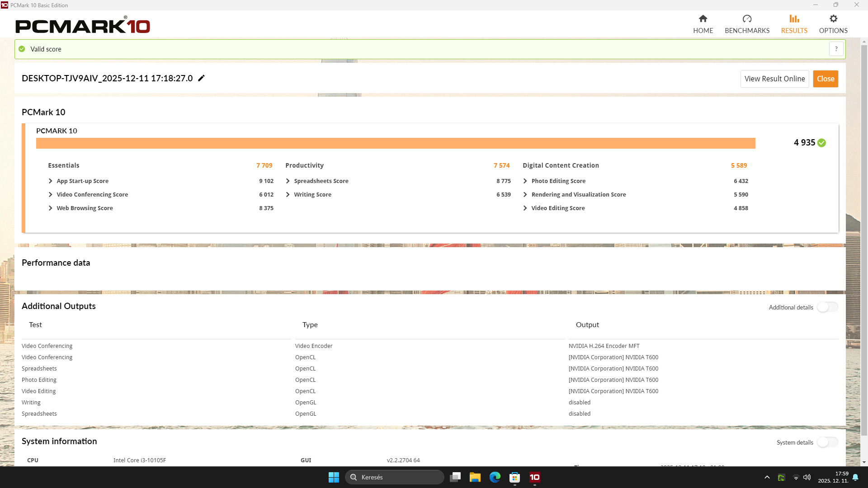Click the View Result Online button

[x=774, y=79]
